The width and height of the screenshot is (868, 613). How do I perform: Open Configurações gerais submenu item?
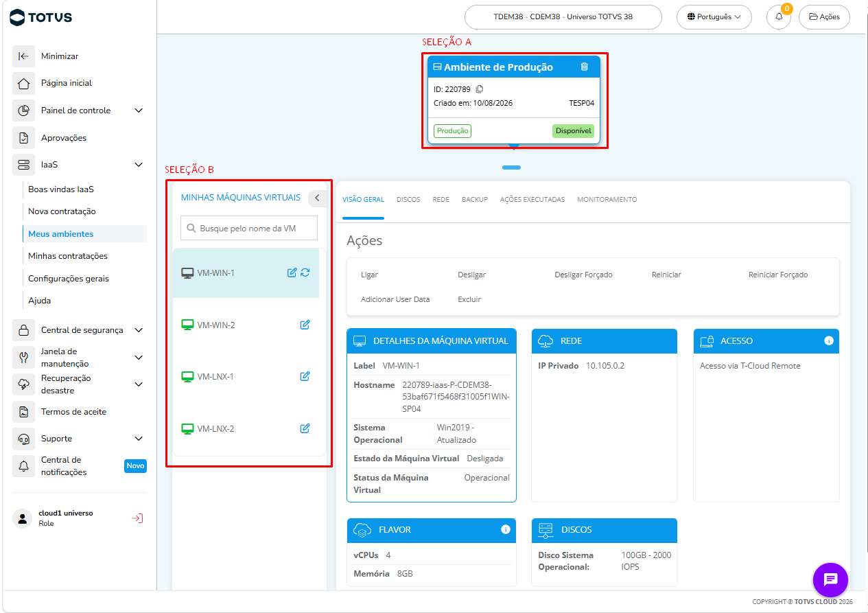coord(69,279)
